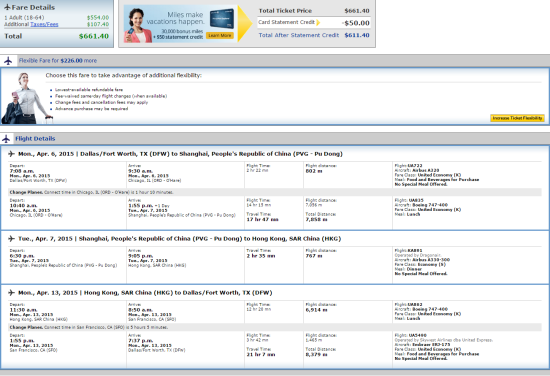Click the 2 hr 35 mn travel time
The height and width of the screenshot is (376, 550).
(x=261, y=256)
